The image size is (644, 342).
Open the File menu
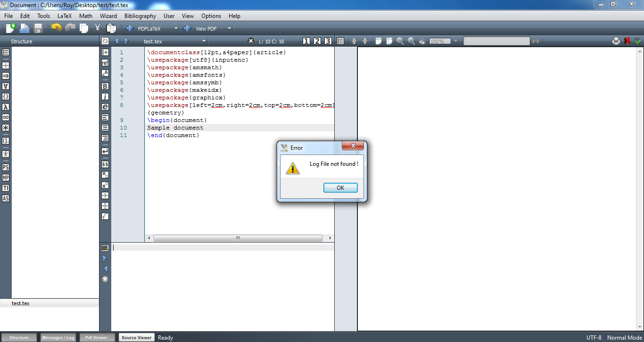(8, 16)
